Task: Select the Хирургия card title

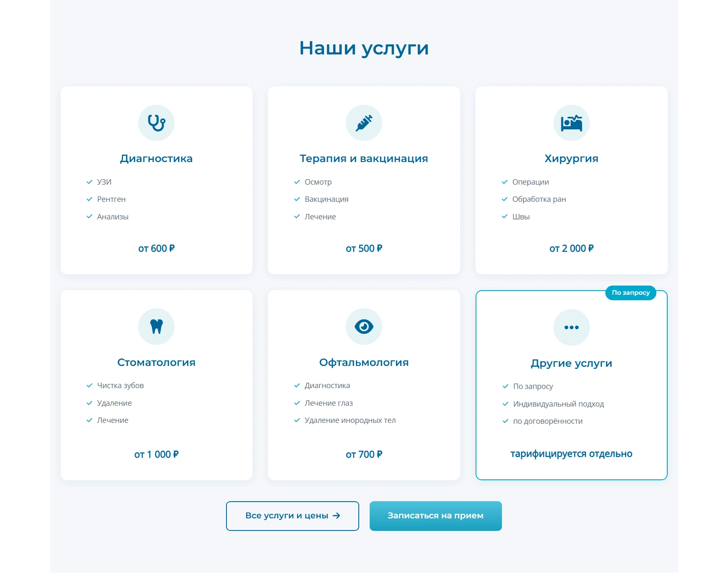Action: (571, 159)
